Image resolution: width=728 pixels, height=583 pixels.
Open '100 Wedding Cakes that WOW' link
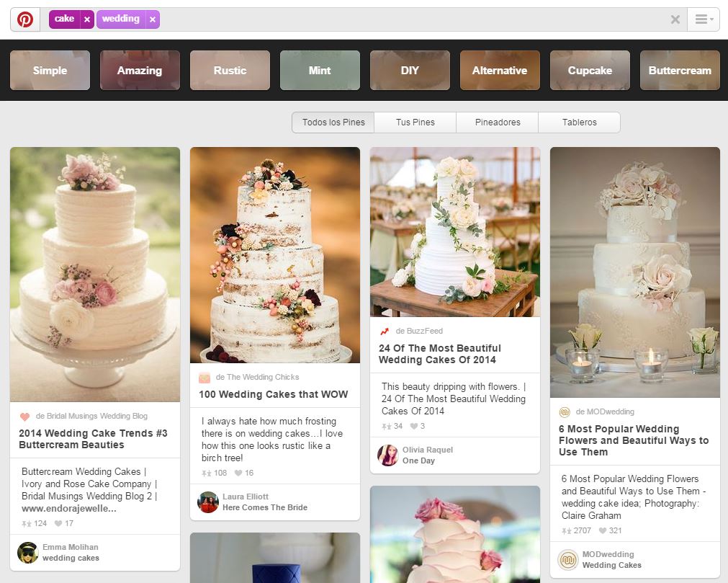pos(273,394)
